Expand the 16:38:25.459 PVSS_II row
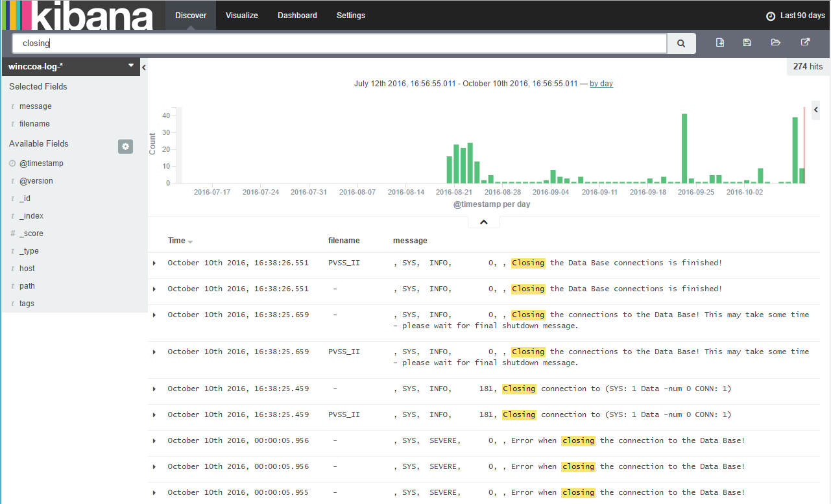831x504 pixels. click(x=154, y=414)
